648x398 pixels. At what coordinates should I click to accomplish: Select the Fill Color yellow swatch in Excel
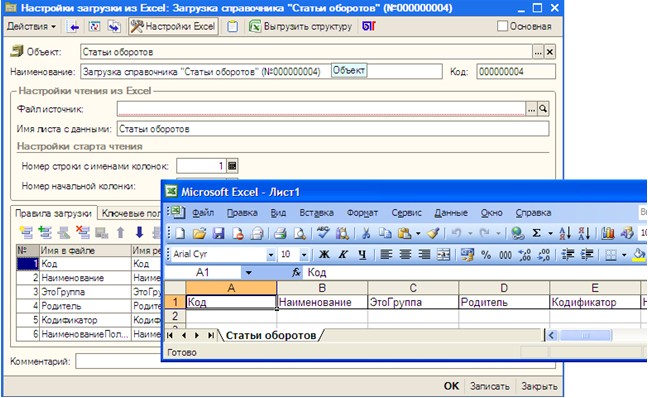coord(639,255)
